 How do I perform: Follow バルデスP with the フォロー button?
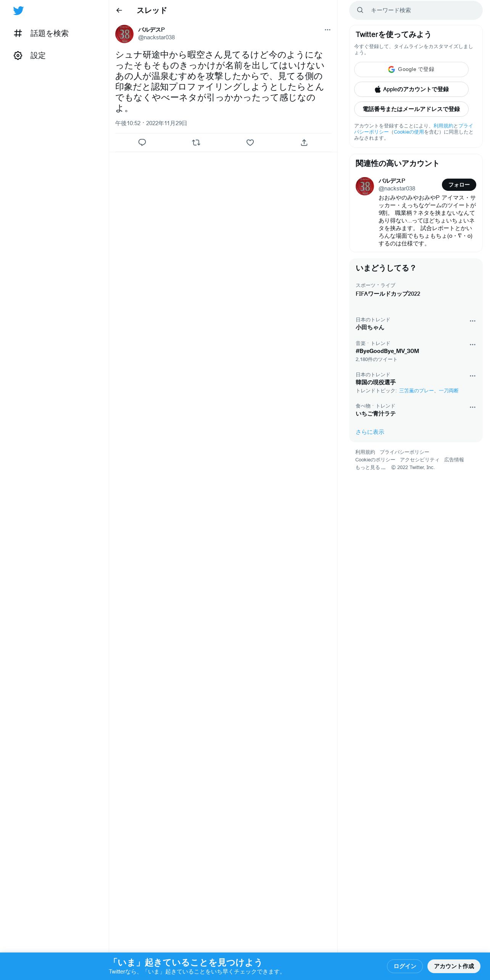459,185
